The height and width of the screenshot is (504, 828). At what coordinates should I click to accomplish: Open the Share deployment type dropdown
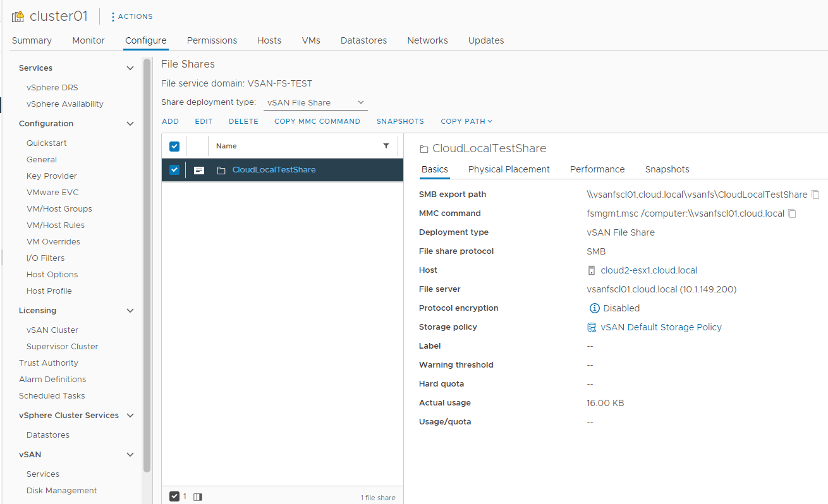click(x=315, y=102)
